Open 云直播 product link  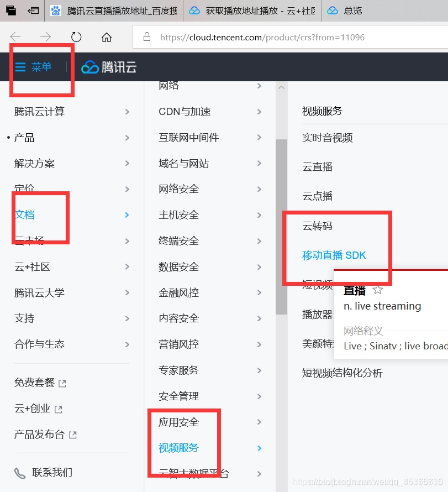317,167
